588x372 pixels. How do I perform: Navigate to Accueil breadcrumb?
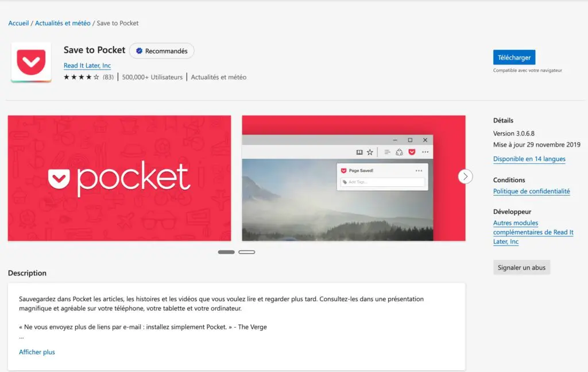18,23
